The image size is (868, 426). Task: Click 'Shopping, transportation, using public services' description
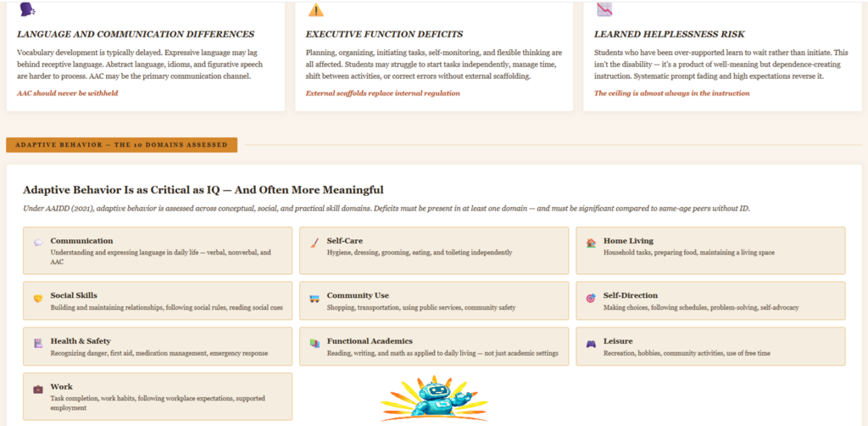(x=420, y=307)
